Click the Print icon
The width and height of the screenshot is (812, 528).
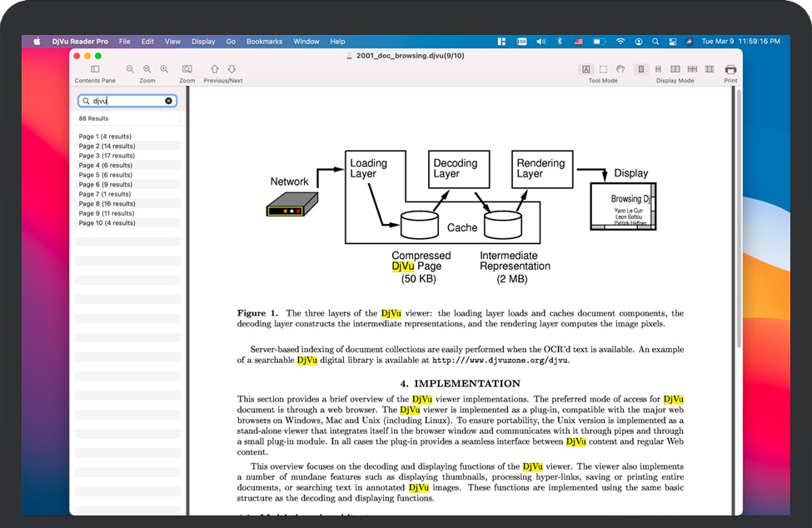(x=730, y=69)
